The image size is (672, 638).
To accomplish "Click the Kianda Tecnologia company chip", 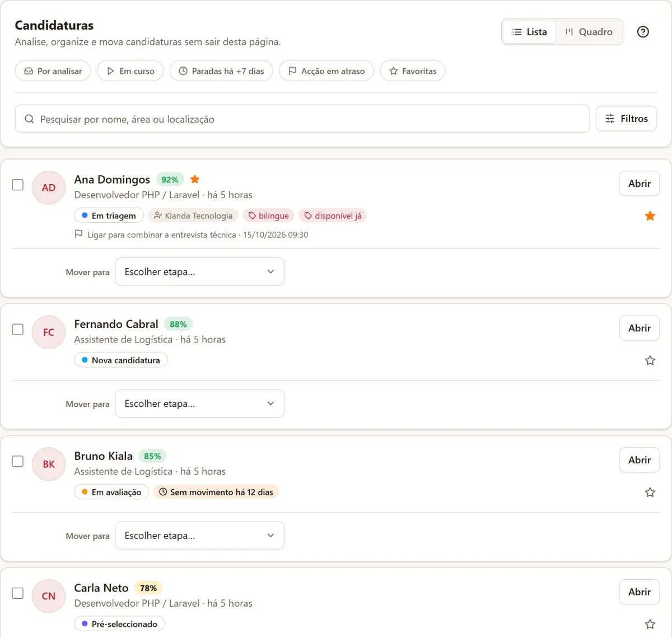I will [x=193, y=215].
